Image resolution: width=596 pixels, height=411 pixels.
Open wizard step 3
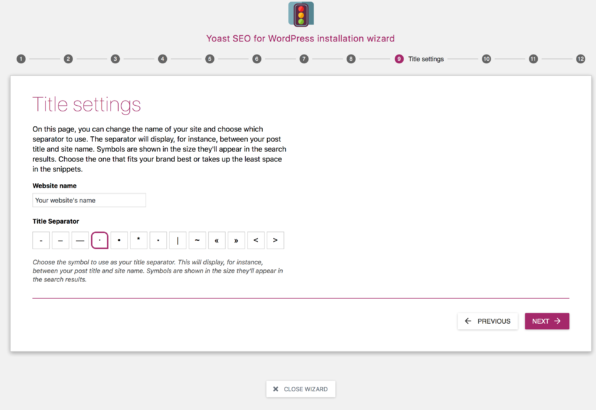point(115,59)
